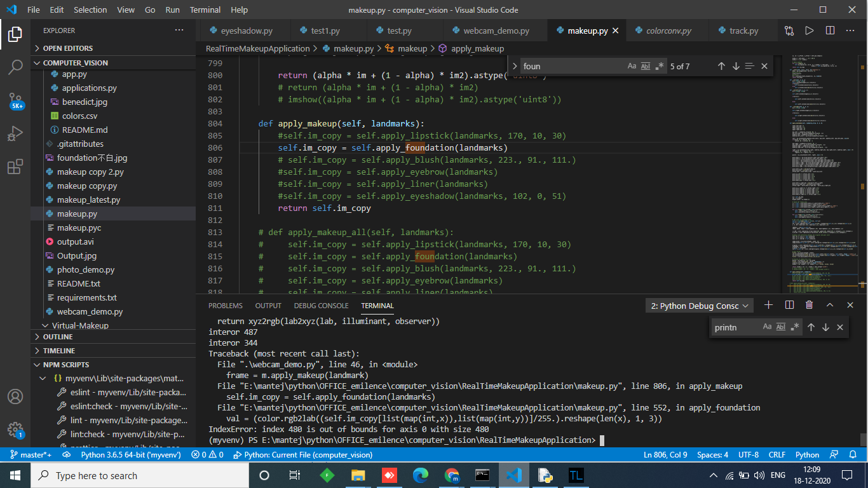Toggle Match Whole Word in editor find
This screenshot has width=868, height=488.
point(646,66)
